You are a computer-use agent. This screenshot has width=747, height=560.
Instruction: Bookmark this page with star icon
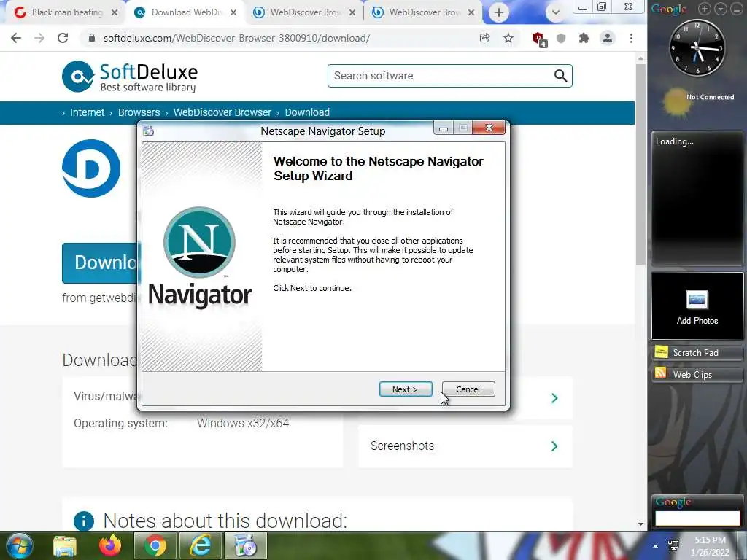[508, 38]
